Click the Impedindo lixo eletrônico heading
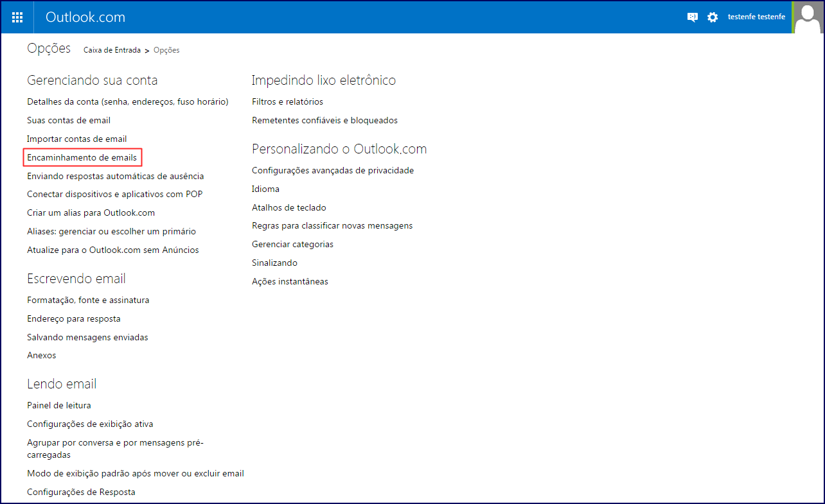 coord(324,80)
